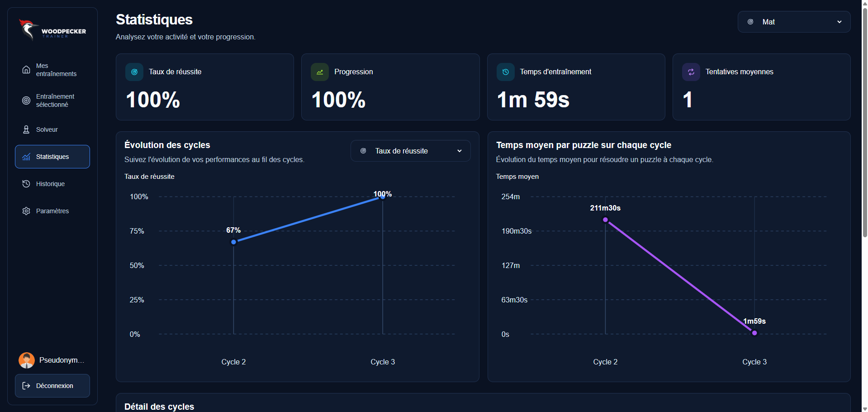The width and height of the screenshot is (868, 412).
Task: Click the 100% data point on Cycle 3
Action: [x=383, y=196]
